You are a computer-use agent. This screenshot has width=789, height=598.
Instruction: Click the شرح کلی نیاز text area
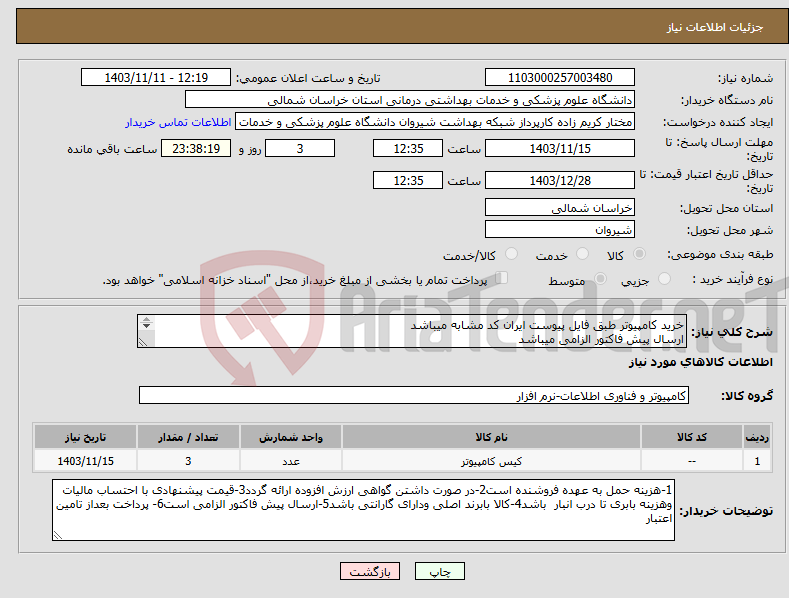click(412, 331)
